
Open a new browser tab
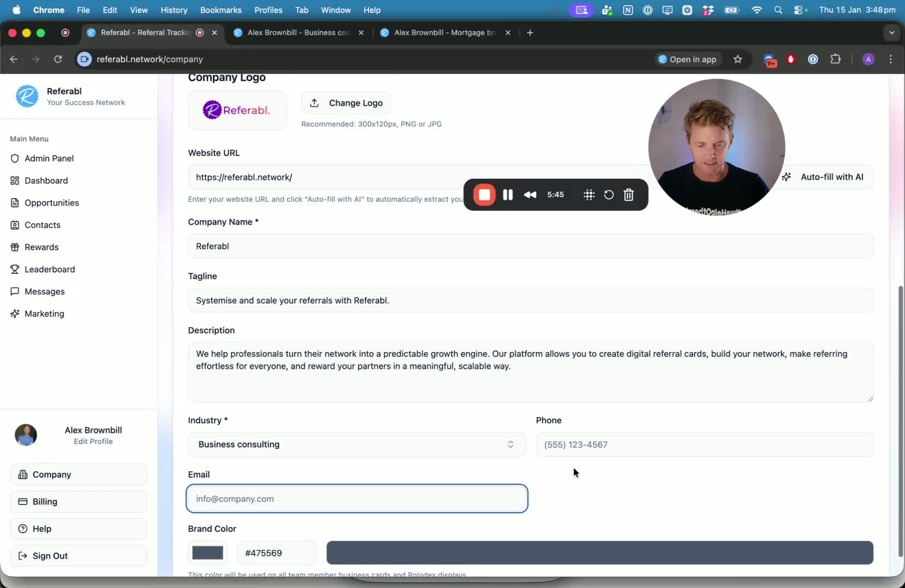(x=530, y=33)
